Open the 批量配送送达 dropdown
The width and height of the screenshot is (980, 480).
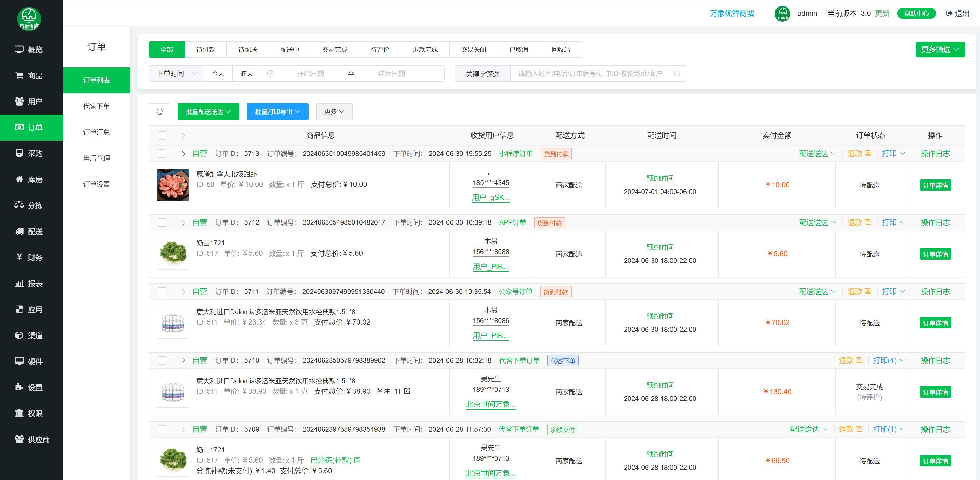click(x=208, y=111)
